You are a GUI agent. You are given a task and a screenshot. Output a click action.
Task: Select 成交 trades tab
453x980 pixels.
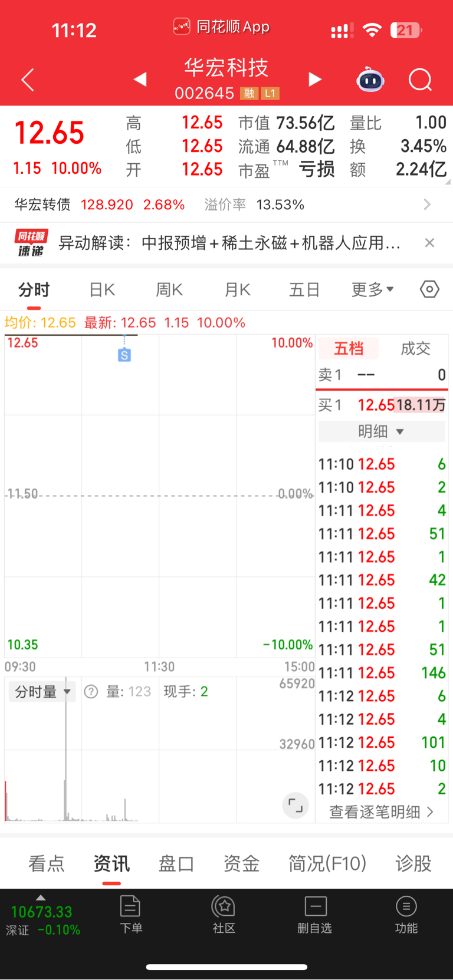(x=415, y=348)
